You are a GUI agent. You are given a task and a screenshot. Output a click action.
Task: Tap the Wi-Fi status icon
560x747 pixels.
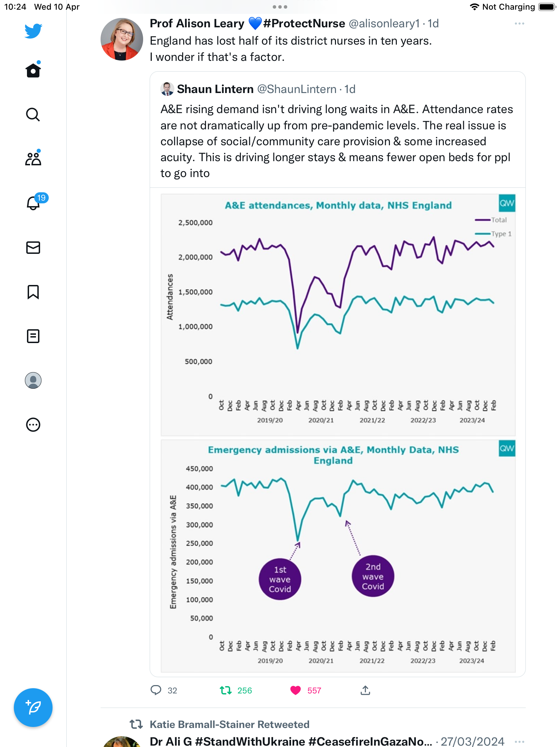coord(475,7)
